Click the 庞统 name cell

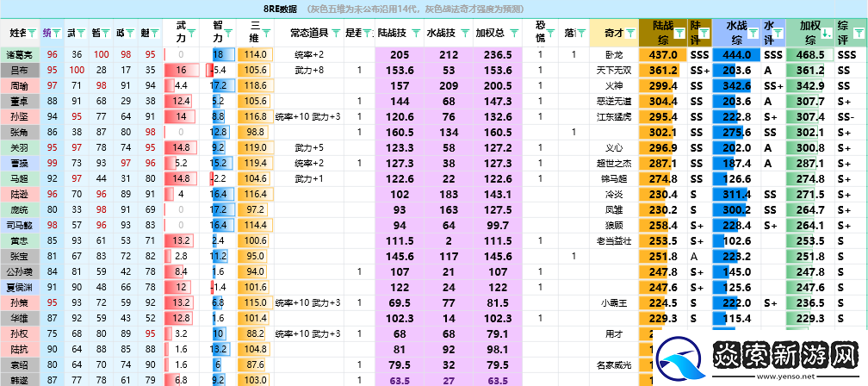(x=20, y=210)
